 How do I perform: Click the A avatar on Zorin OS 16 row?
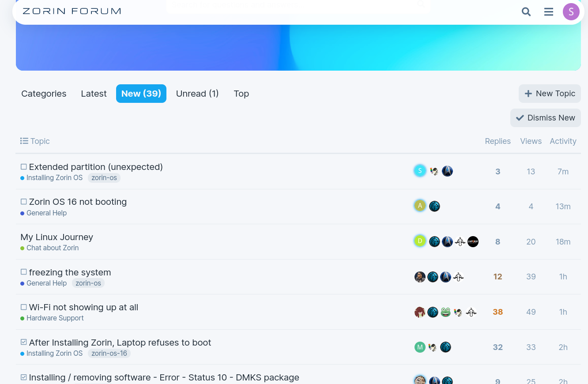pos(420,206)
